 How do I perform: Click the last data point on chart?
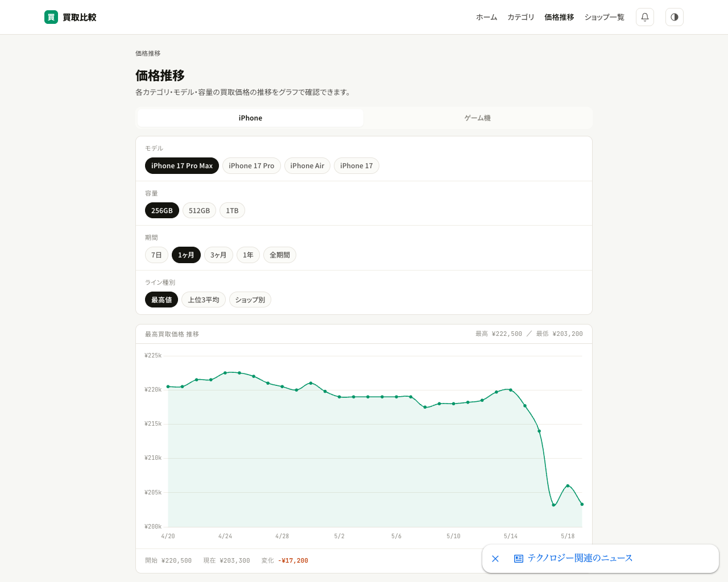click(582, 504)
